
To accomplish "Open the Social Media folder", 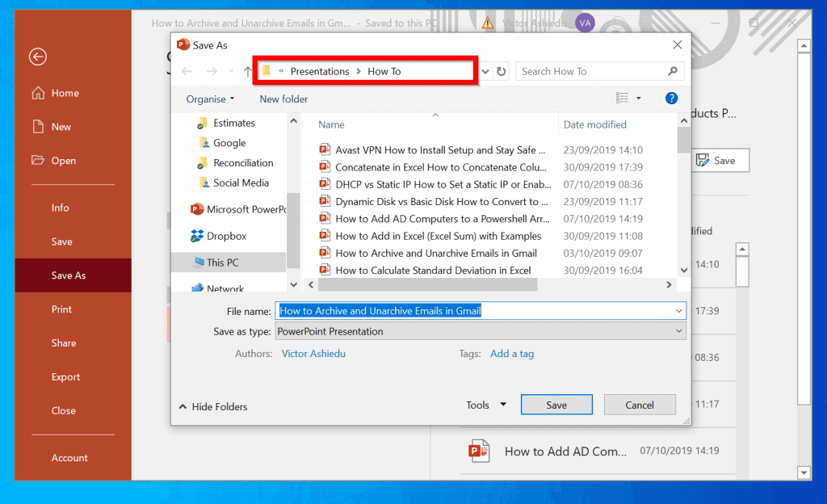I will click(x=234, y=183).
